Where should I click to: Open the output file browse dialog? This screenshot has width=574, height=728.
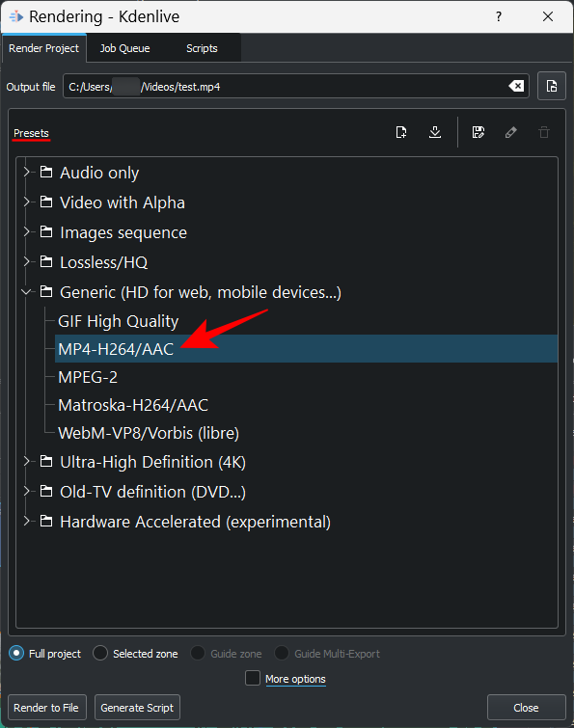point(552,86)
